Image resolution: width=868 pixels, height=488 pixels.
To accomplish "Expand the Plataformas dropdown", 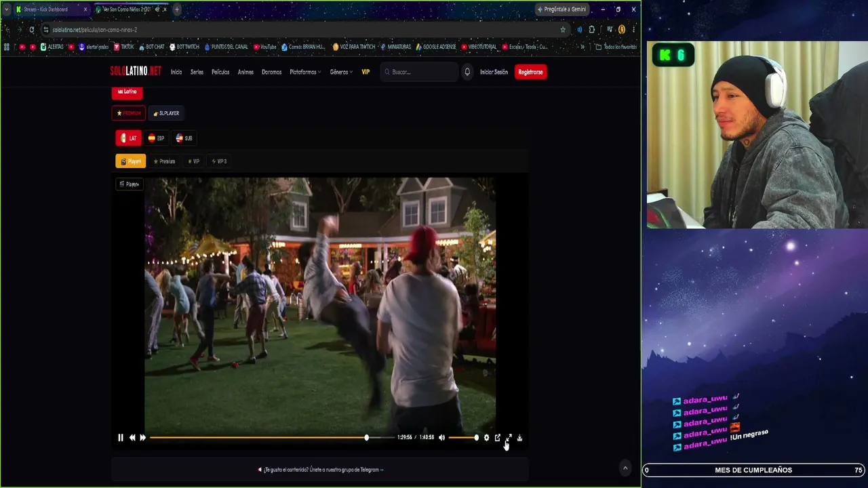I will pos(305,72).
